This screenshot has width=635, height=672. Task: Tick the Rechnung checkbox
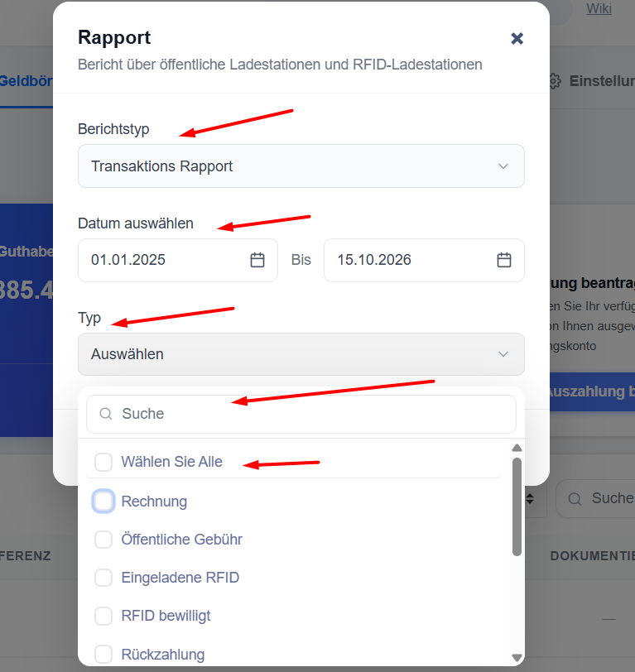pyautogui.click(x=103, y=501)
